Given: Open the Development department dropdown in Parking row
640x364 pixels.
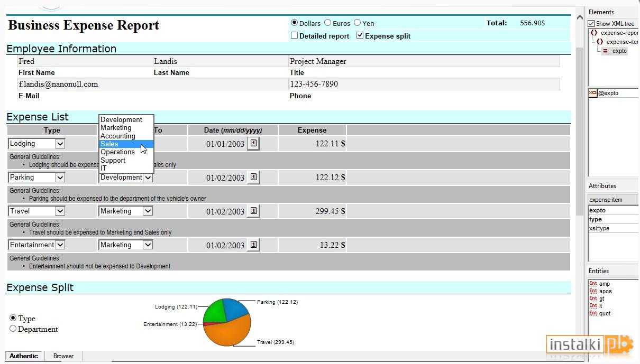Looking at the screenshot, I should click(148, 177).
